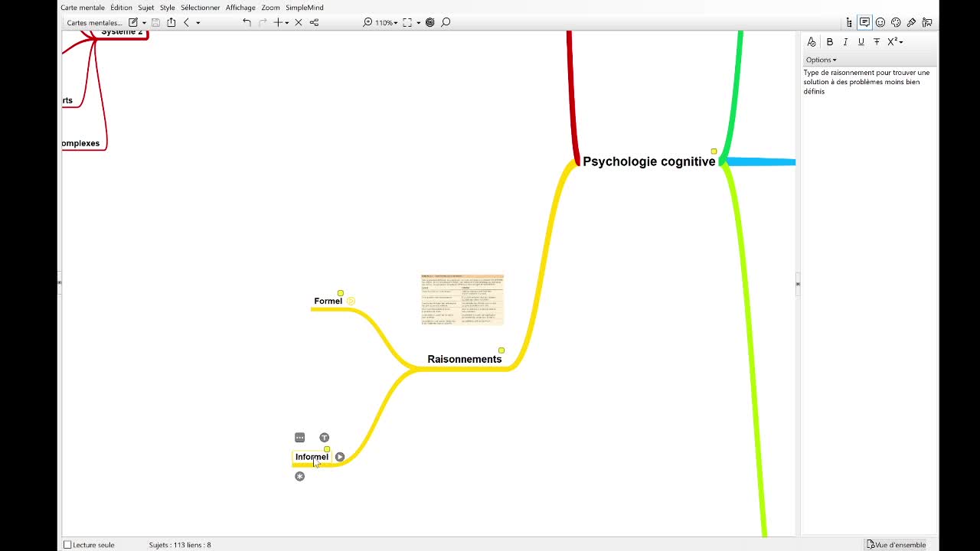Enable the Lecture seule checkbox
This screenshot has width=980, height=551.
click(67, 545)
